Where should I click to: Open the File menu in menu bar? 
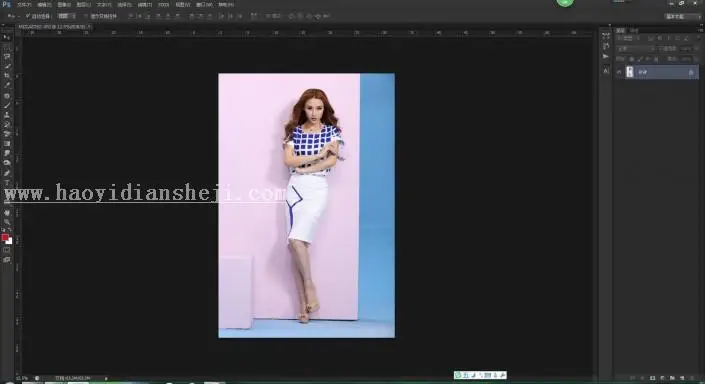point(24,4)
